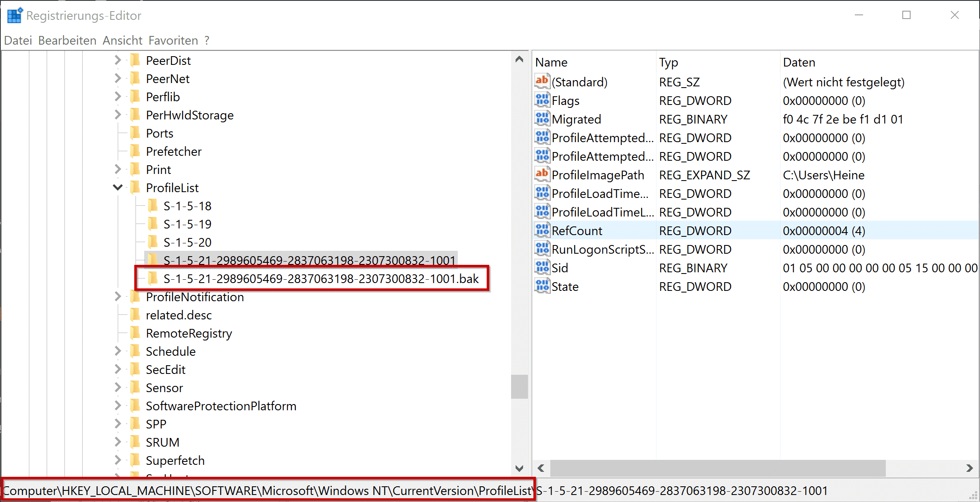Expand the Print key
Image resolution: width=980 pixels, height=502 pixels.
118,169
